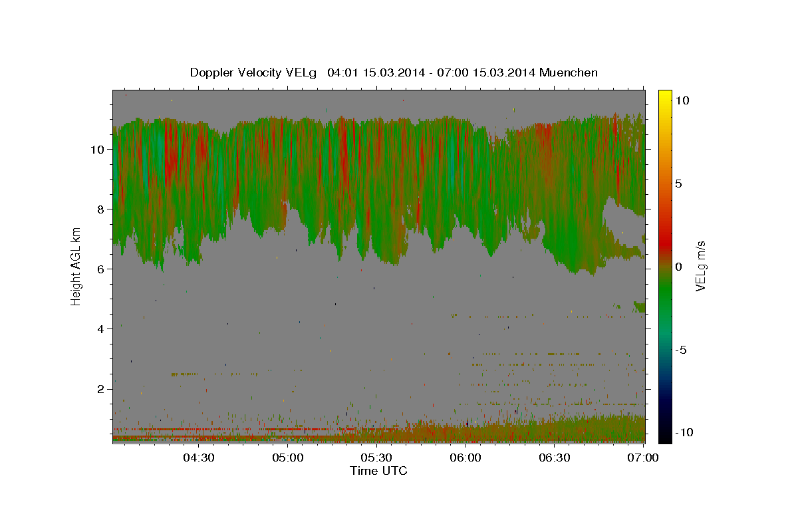Click the 06:30 time tick label

(x=554, y=458)
